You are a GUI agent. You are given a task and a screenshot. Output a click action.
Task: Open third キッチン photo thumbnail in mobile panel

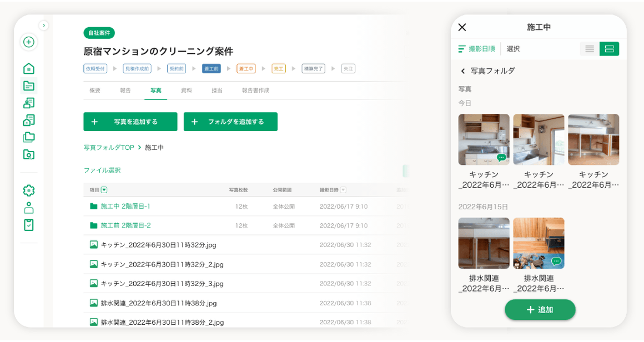pyautogui.click(x=593, y=139)
